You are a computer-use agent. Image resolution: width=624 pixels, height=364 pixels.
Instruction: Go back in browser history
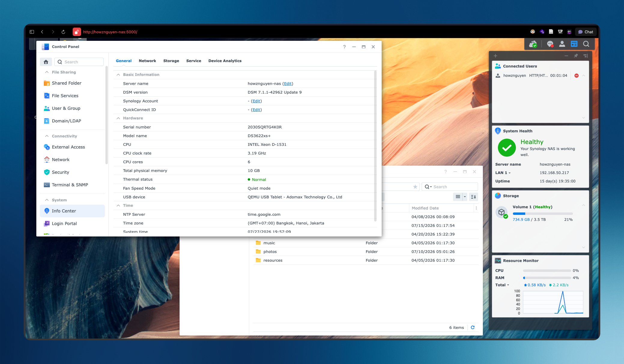pyautogui.click(x=42, y=32)
